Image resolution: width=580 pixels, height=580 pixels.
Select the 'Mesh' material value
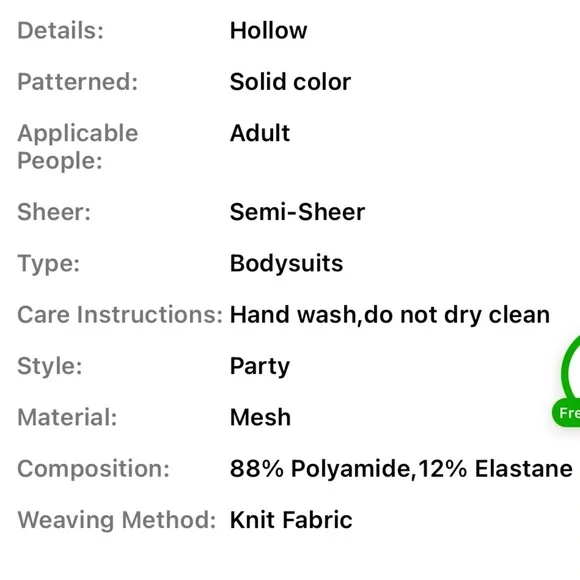click(260, 417)
